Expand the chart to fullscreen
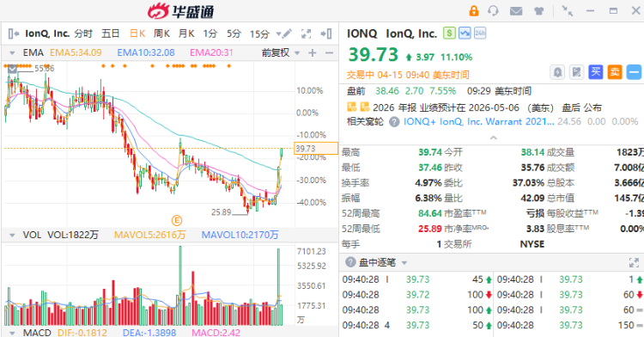Image resolution: width=644 pixels, height=337 pixels. (x=306, y=34)
